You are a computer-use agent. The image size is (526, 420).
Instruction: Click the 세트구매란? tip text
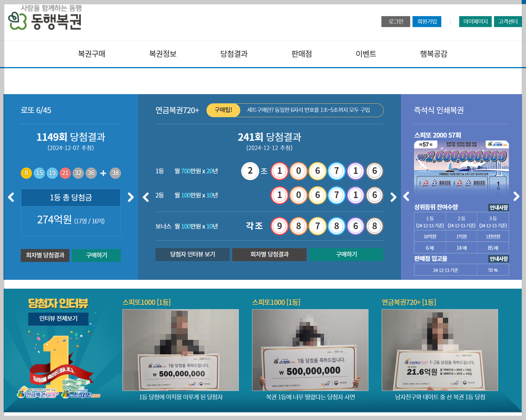click(x=309, y=110)
